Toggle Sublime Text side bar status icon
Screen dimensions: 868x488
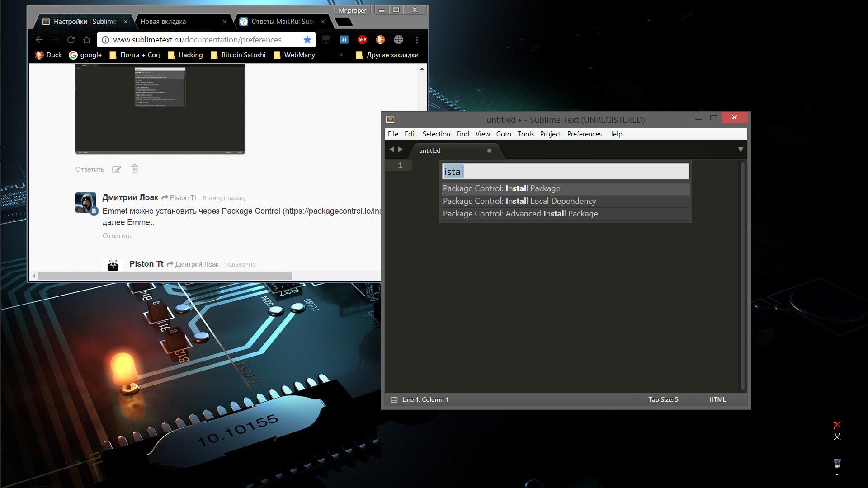[394, 400]
